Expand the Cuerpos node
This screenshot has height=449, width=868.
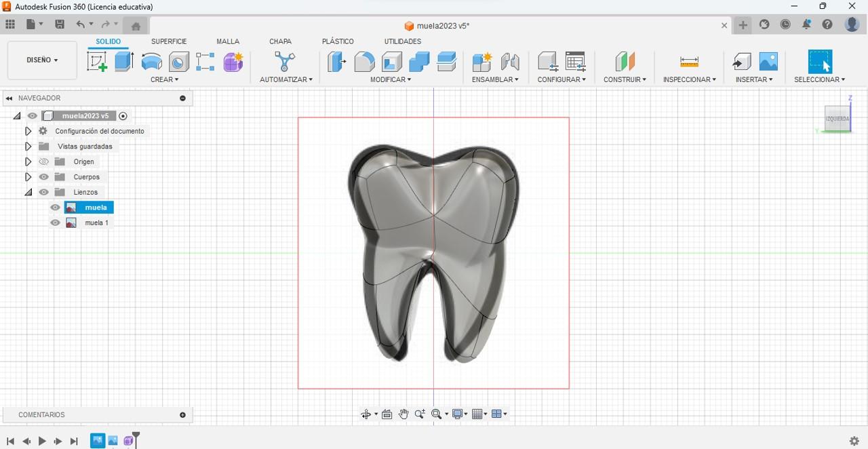[28, 177]
